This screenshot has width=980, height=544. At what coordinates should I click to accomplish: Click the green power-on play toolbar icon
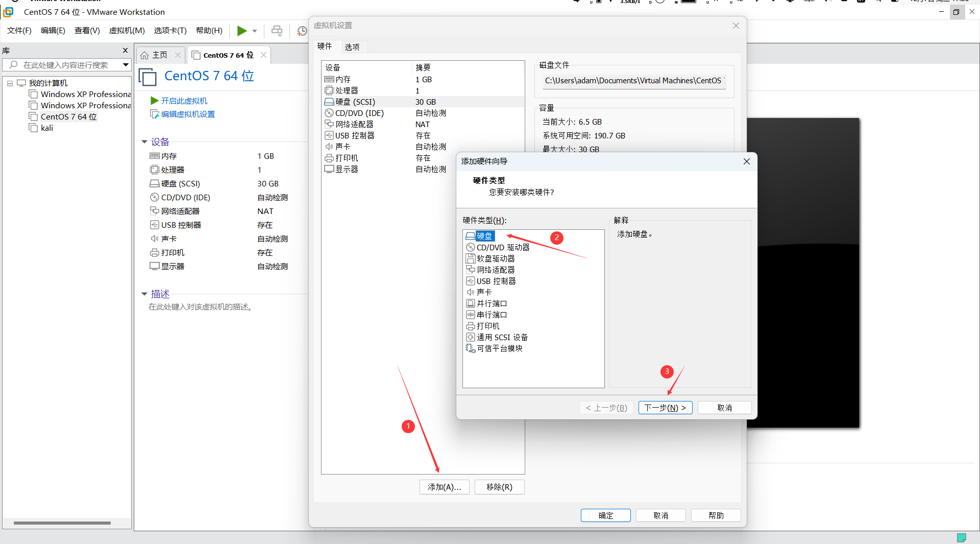point(242,31)
